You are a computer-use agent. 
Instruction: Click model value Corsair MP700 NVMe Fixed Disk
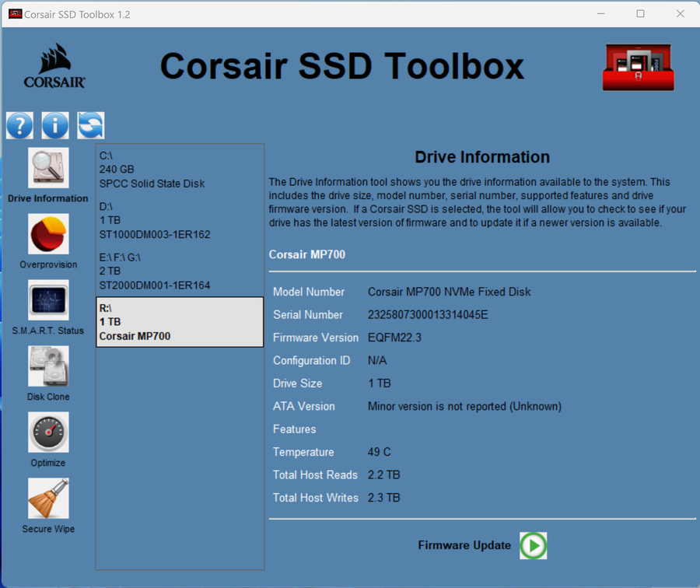tap(449, 292)
